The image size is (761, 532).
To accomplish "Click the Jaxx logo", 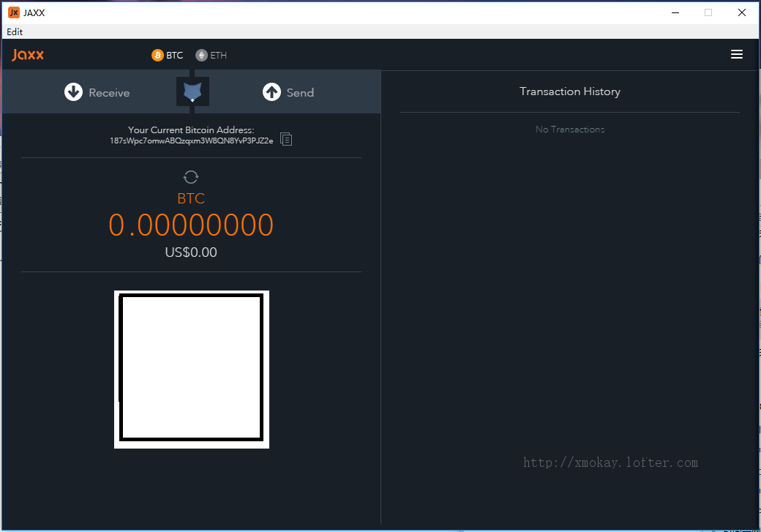I will click(x=28, y=55).
